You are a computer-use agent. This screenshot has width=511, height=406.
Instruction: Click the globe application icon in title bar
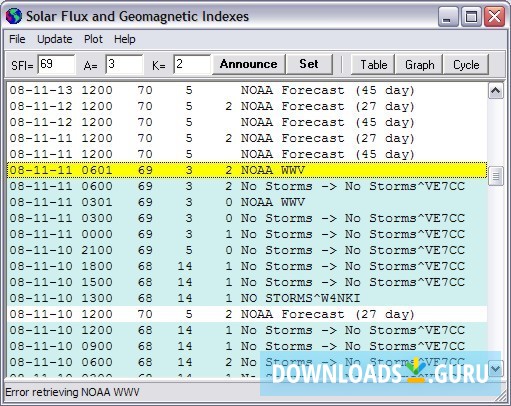[x=14, y=16]
